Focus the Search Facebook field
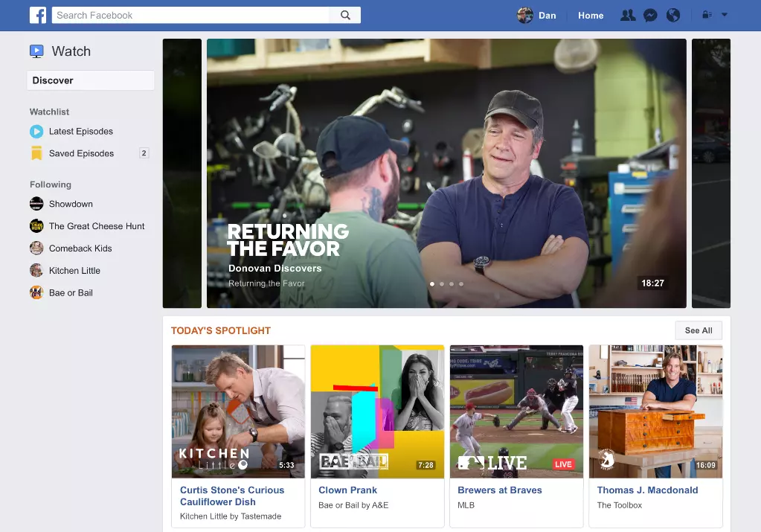The width and height of the screenshot is (761, 532). [190, 15]
